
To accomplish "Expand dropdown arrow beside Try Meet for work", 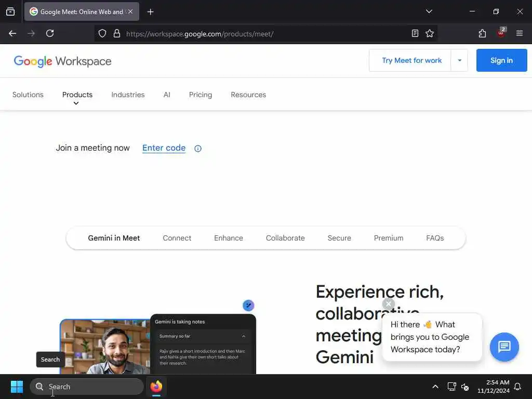I will coord(459,60).
